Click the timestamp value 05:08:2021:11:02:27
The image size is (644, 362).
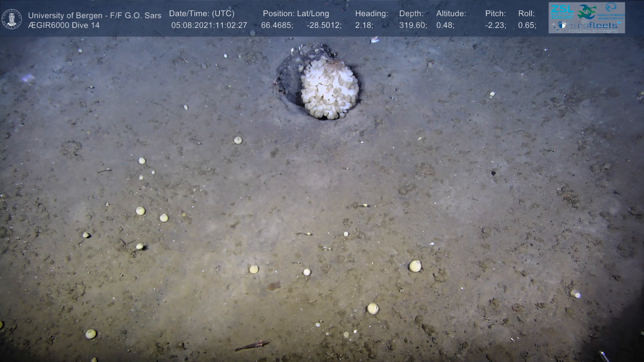(x=209, y=25)
